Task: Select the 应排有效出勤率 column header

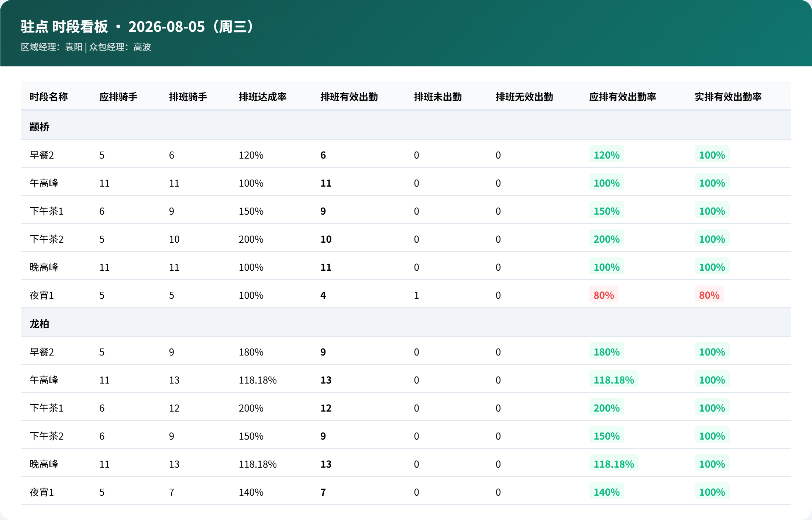Action: [x=623, y=97]
